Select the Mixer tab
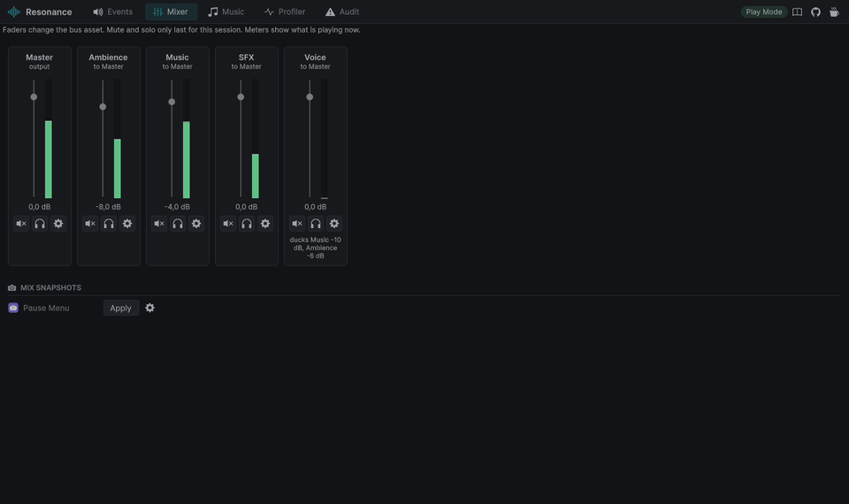 pyautogui.click(x=171, y=11)
